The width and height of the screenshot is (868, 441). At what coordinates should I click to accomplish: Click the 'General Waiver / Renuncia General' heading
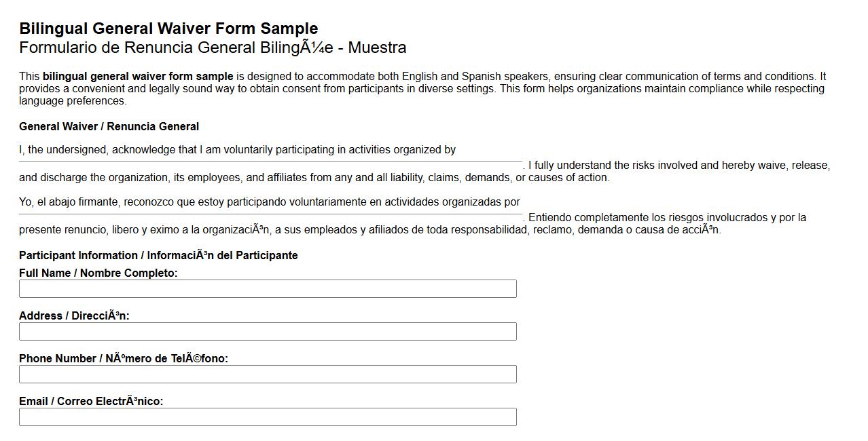point(109,126)
